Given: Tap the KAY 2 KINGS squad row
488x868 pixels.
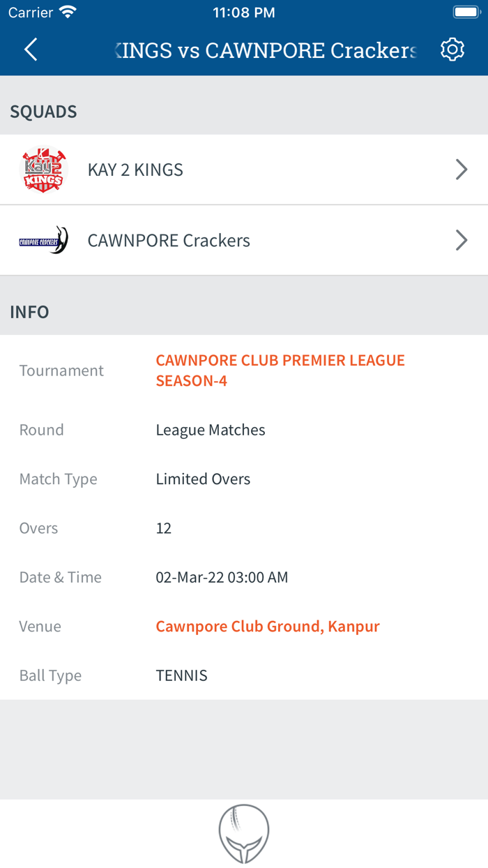Looking at the screenshot, I should click(244, 169).
